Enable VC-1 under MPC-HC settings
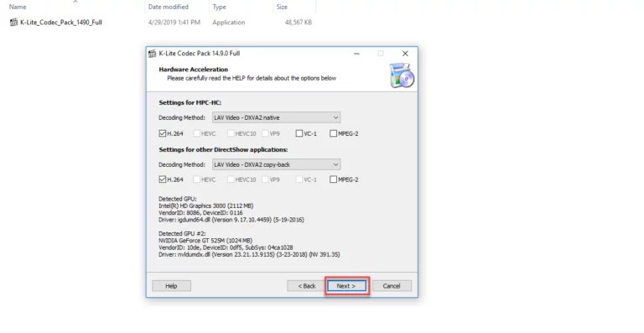The image size is (644, 333). [299, 133]
